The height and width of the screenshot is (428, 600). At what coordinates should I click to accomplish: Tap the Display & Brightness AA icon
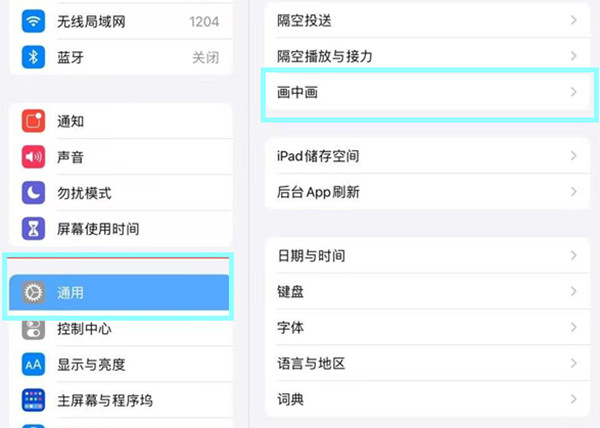pos(34,365)
